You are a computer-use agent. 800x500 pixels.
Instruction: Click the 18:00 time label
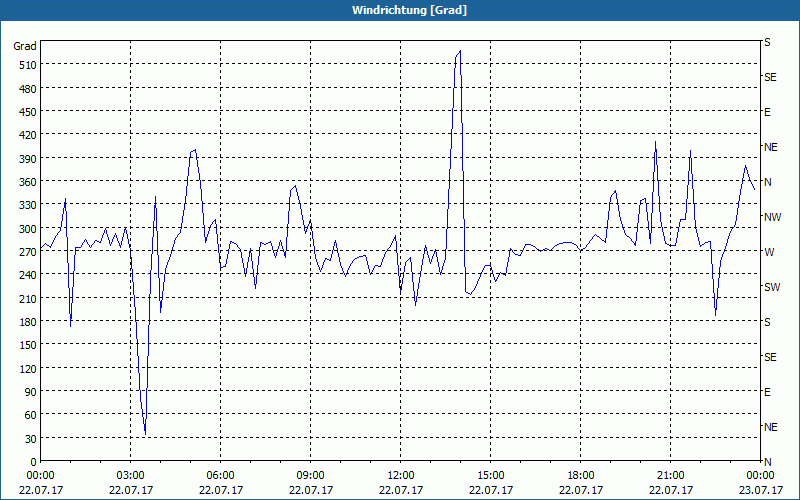581,476
